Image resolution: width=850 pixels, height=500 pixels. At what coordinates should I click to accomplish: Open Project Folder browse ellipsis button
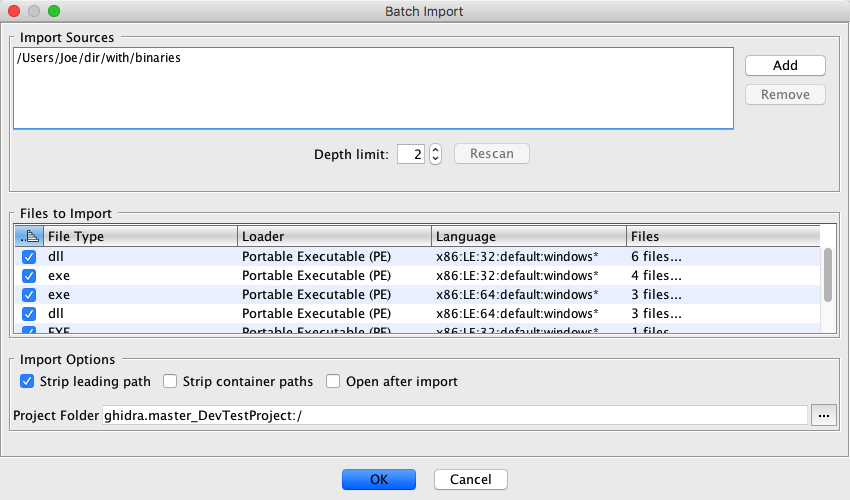coord(823,416)
